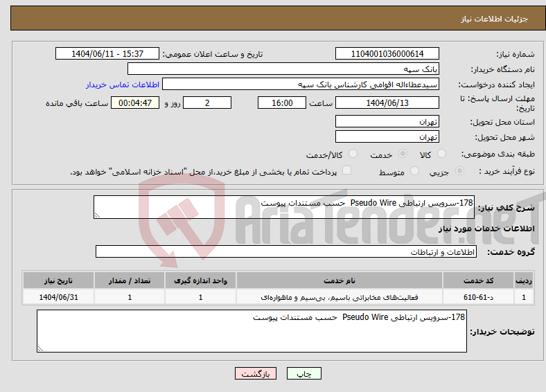Click the چاپ (print) button
The width and height of the screenshot is (546, 392).
(x=303, y=373)
